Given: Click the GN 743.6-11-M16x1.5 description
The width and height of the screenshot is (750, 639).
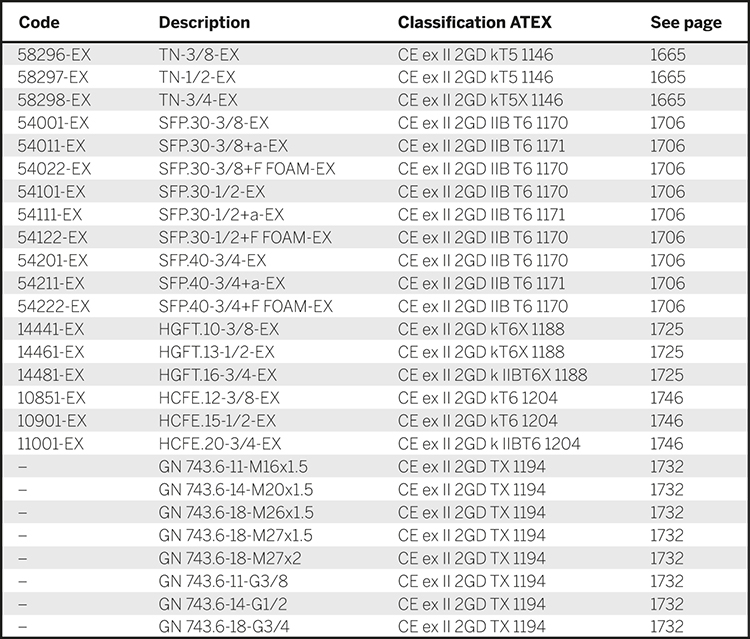Looking at the screenshot, I should [236, 466].
